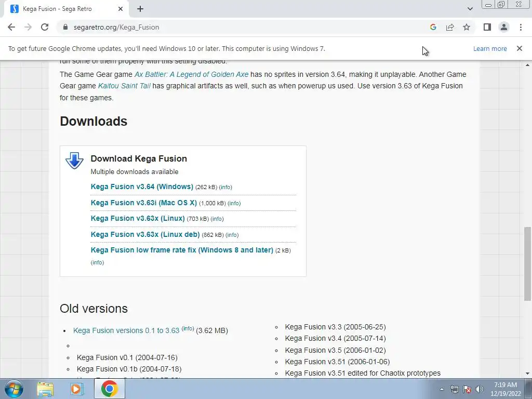Dismiss the Chrome update notification bar
Image resolution: width=532 pixels, height=399 pixels.
click(x=519, y=48)
